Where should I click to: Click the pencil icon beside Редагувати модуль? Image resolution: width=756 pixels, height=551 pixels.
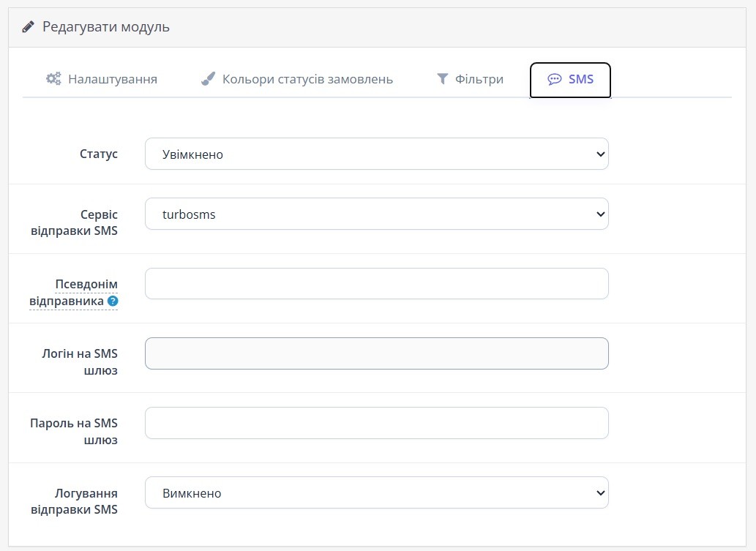[28, 26]
